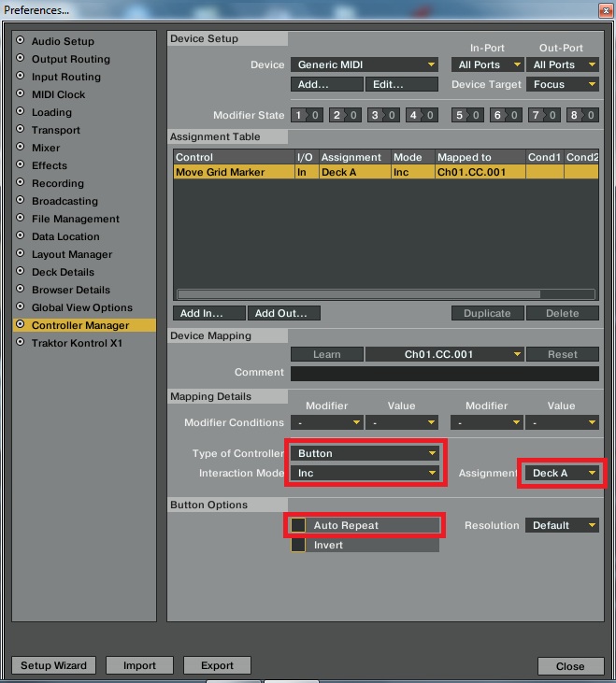The height and width of the screenshot is (683, 616).
Task: Launch the Setup Wizard
Action: (x=53, y=665)
